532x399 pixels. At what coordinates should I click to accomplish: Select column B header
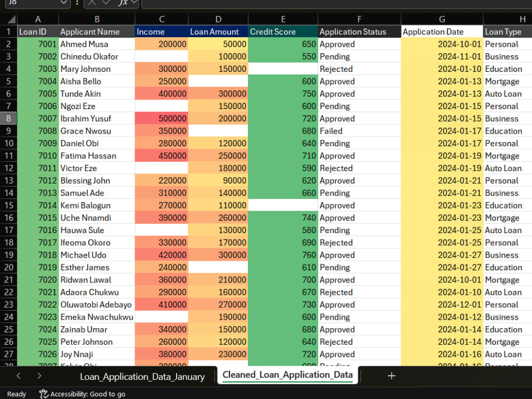(x=97, y=19)
